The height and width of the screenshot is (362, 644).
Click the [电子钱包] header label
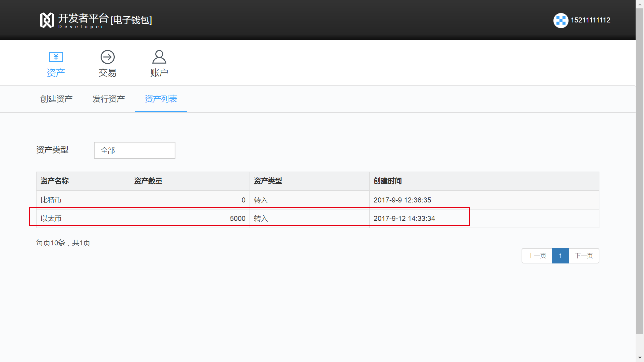(x=131, y=20)
